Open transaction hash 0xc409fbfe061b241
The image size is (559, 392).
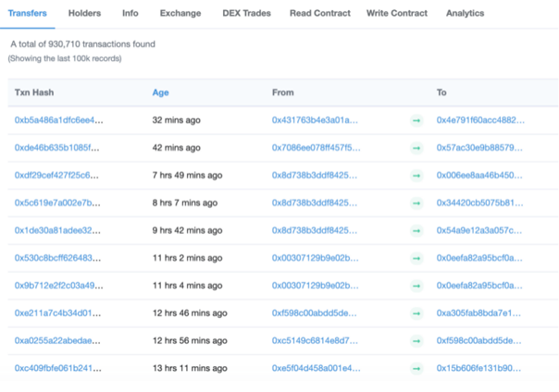pos(57,369)
